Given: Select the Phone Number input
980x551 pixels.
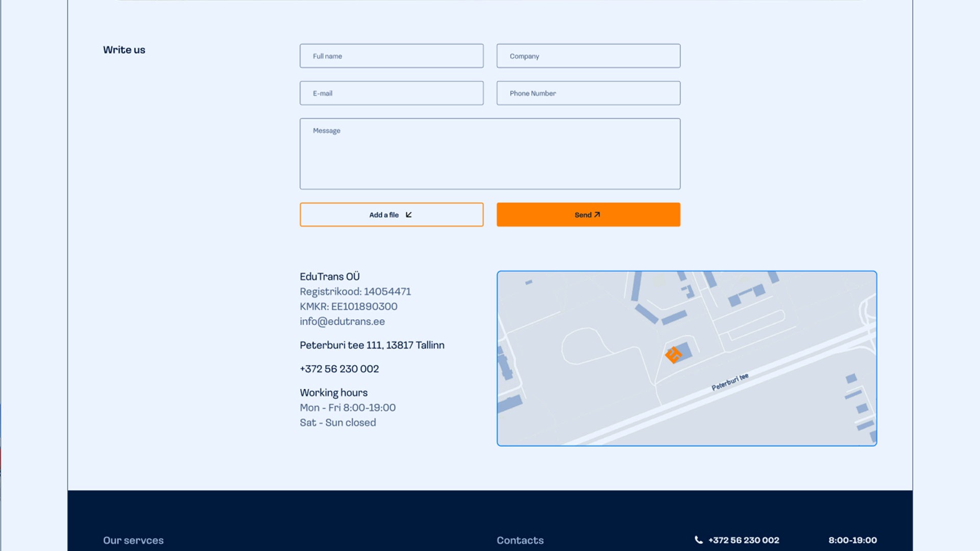Looking at the screenshot, I should click(x=588, y=93).
